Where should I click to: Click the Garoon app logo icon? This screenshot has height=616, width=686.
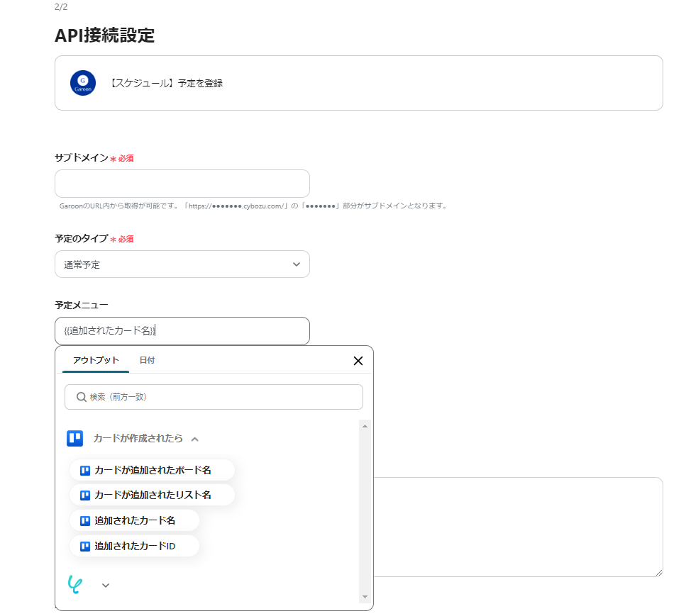83,83
